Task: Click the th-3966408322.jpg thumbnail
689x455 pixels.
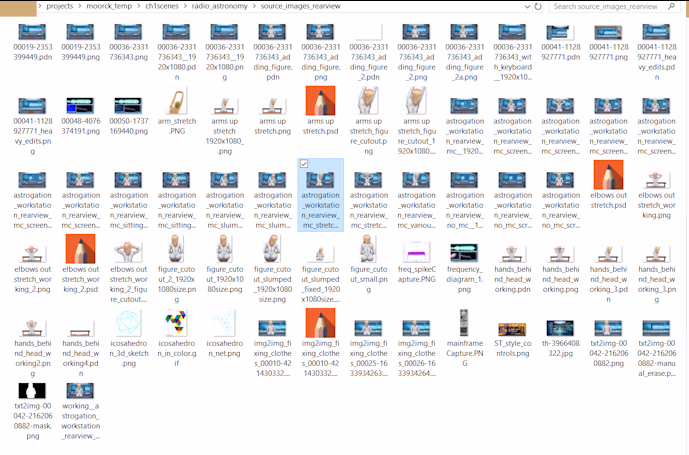Action: 561,323
